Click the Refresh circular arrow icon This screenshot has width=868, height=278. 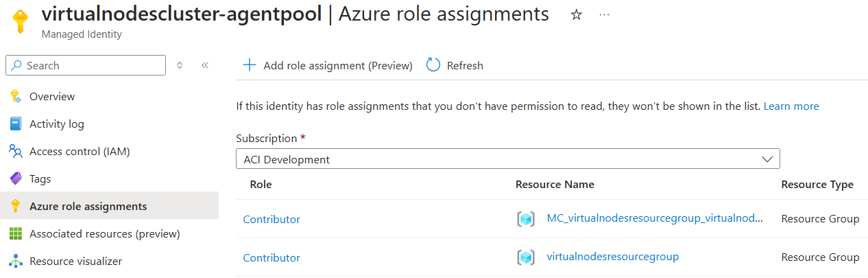click(433, 65)
